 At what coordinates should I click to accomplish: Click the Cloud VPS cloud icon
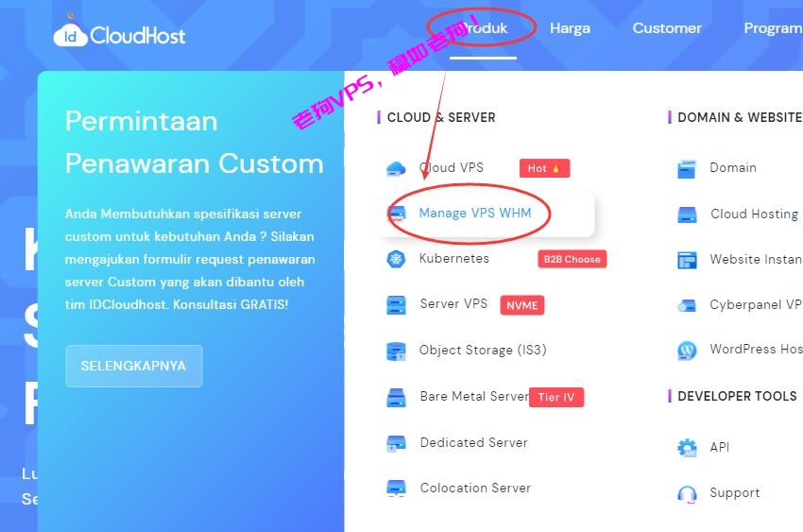[396, 168]
